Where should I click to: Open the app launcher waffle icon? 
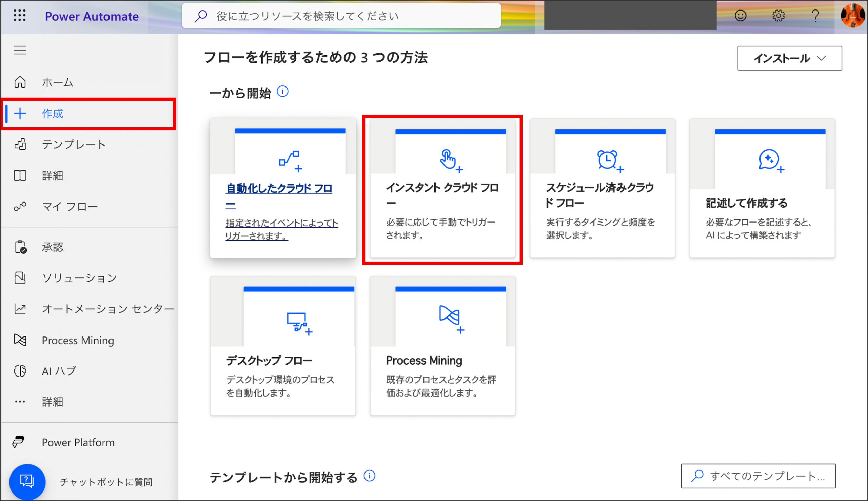tap(20, 16)
